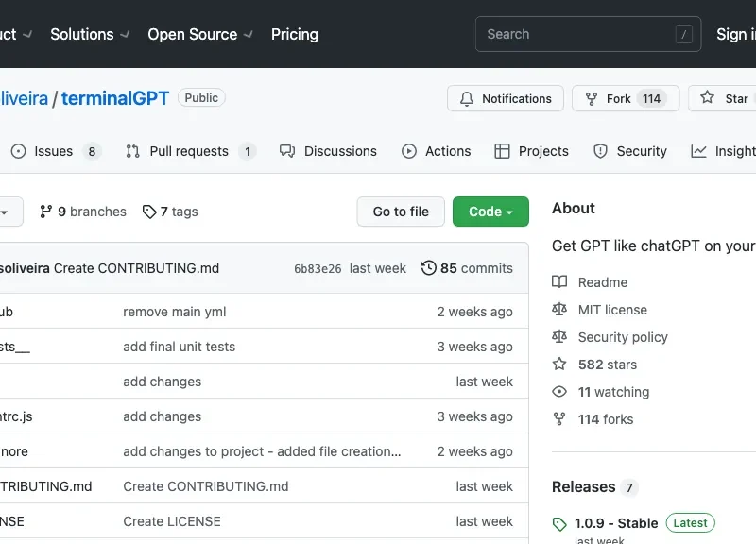Click the eye icon beside 11 watching

coord(559,392)
